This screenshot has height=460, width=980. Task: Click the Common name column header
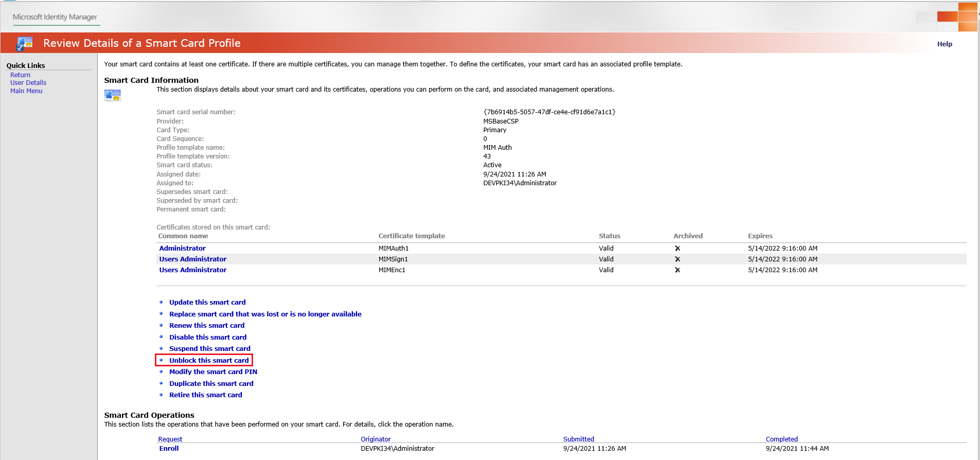coord(183,236)
